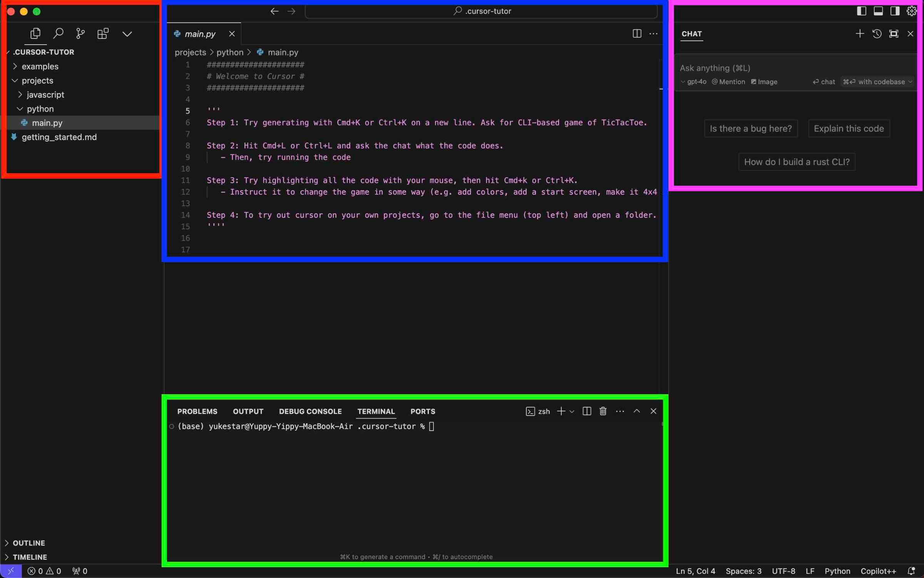Open the Search view icon
The image size is (924, 578).
(58, 34)
